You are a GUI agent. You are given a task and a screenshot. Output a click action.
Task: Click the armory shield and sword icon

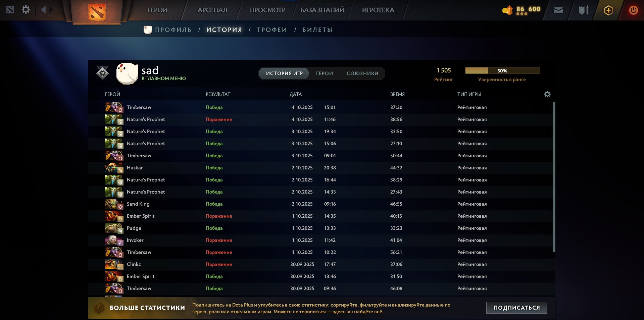[584, 10]
